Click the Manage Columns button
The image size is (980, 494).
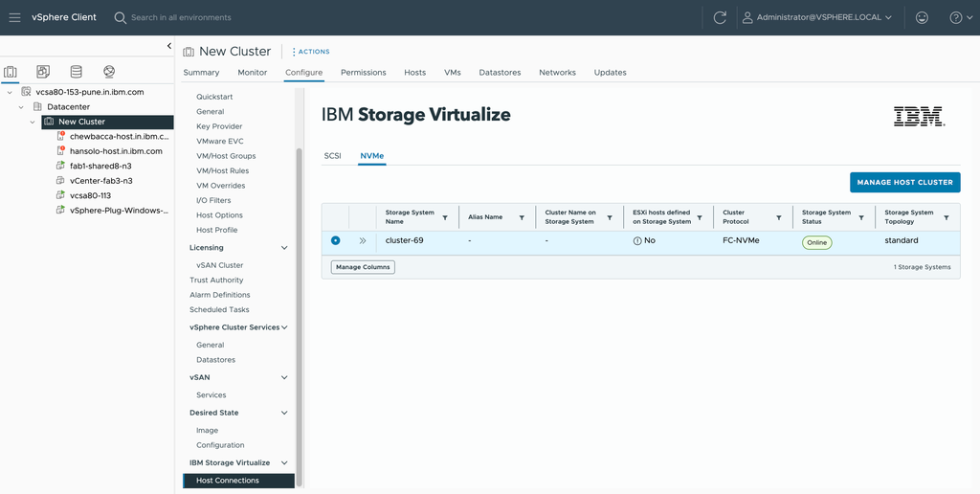tap(363, 267)
